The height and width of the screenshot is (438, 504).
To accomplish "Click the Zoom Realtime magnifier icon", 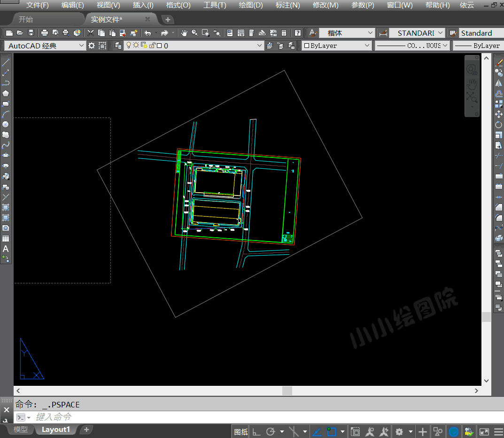I will tap(194, 33).
